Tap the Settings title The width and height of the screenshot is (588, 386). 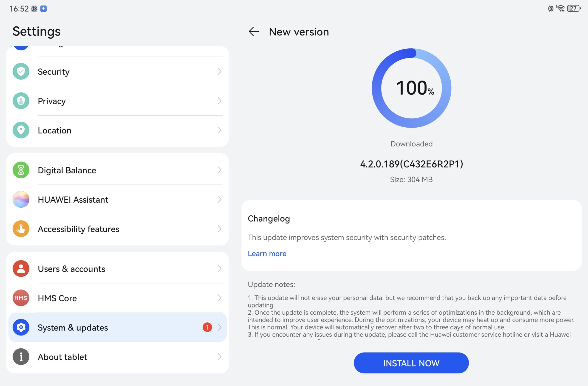(37, 31)
